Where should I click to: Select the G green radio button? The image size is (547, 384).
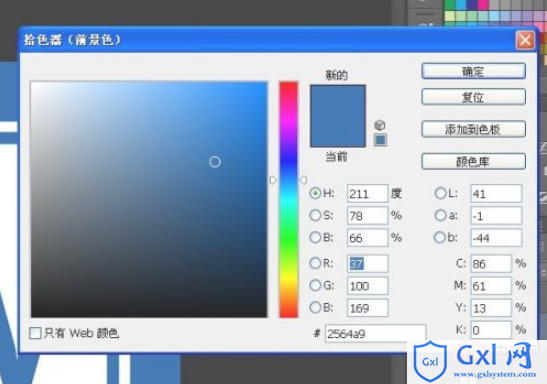[x=315, y=286]
